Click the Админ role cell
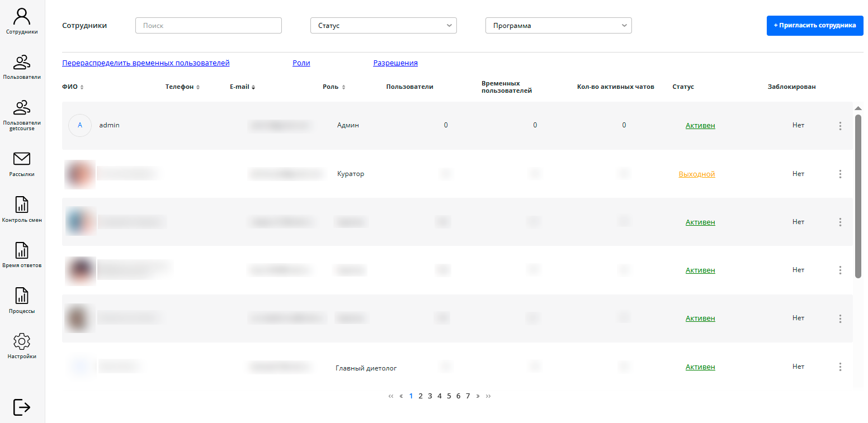 pos(348,125)
